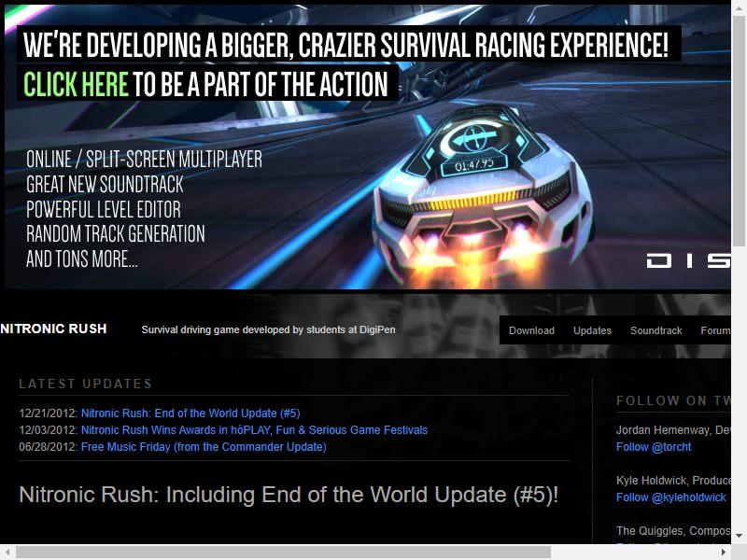Click the NITRONIC RUSH site title
Screen dimensions: 747x560
click(53, 329)
